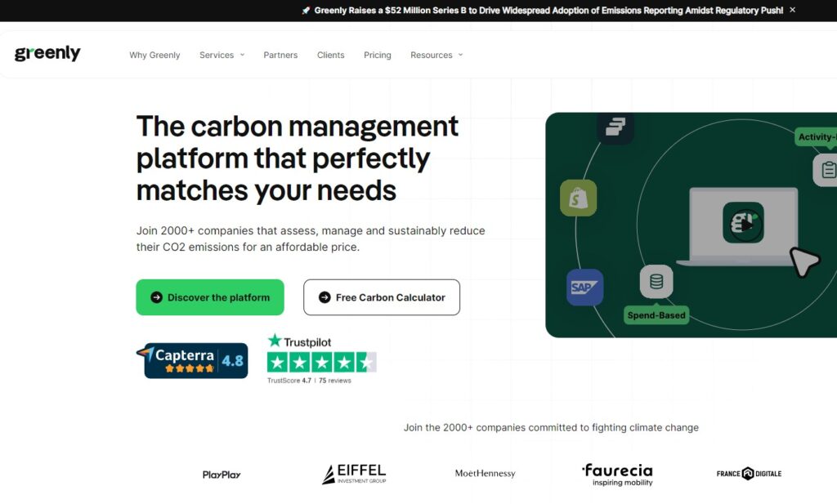Click the Shopify icon in the graphic
Viewport: 837px width, 504px height.
579,198
